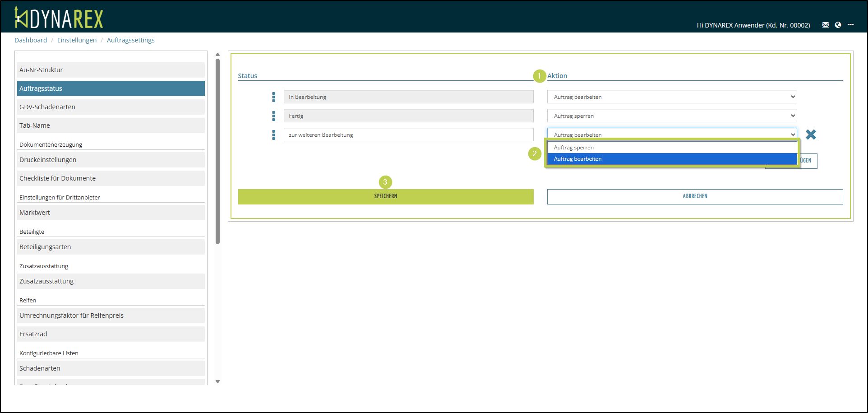Viewport: 868px width, 413px height.
Task: Navigate to Dashboard breadcrumb link
Action: click(x=31, y=40)
